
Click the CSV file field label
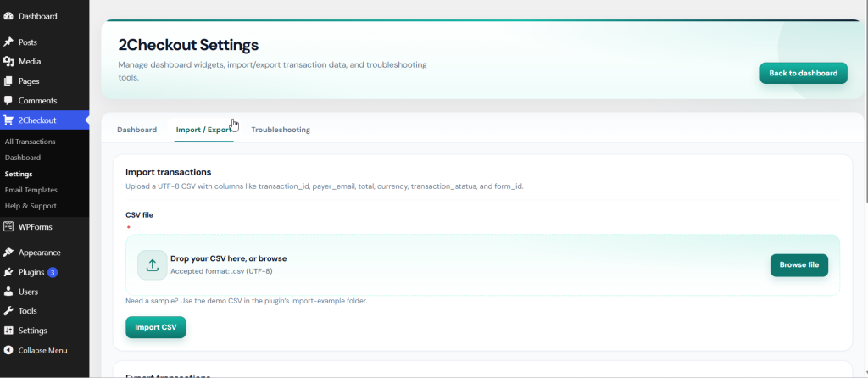coord(140,214)
